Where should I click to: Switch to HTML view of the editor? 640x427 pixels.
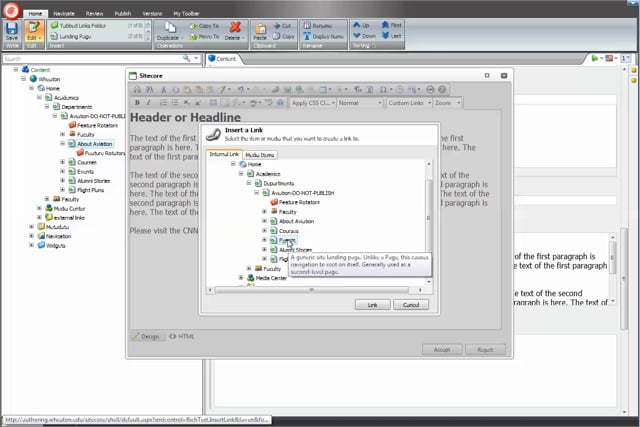(182, 336)
